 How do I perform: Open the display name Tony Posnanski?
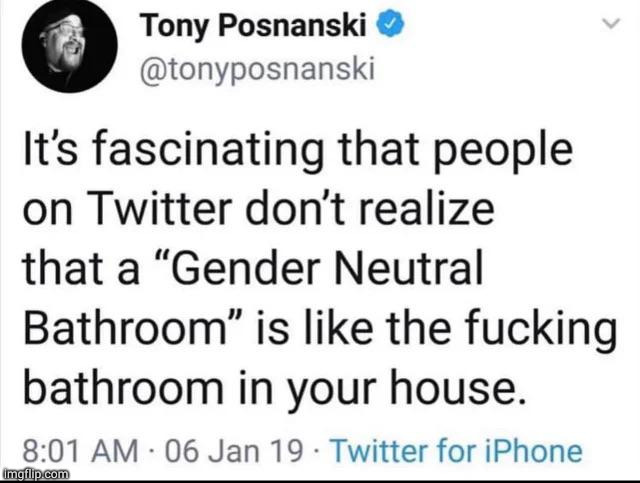point(253,25)
